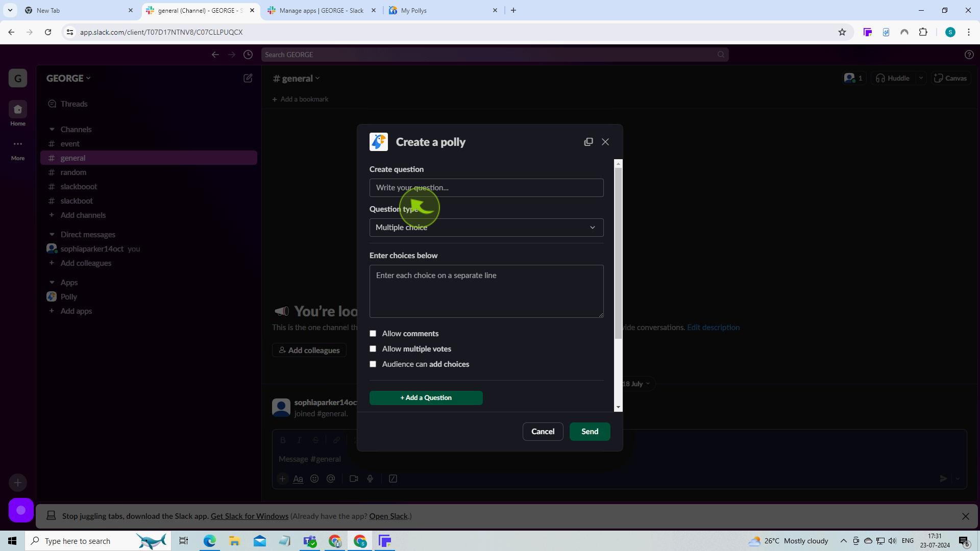This screenshot has height=551, width=980.
Task: Close the Create a polly dialog
Action: pyautogui.click(x=605, y=142)
